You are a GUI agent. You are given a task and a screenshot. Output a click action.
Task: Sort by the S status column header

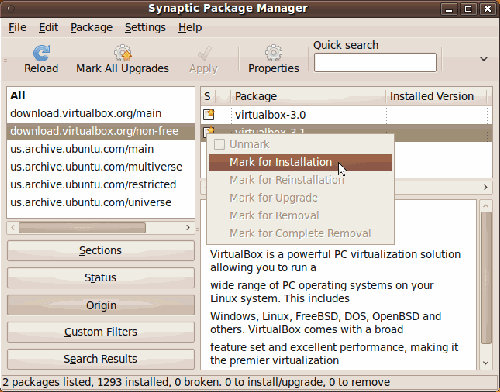coord(208,96)
